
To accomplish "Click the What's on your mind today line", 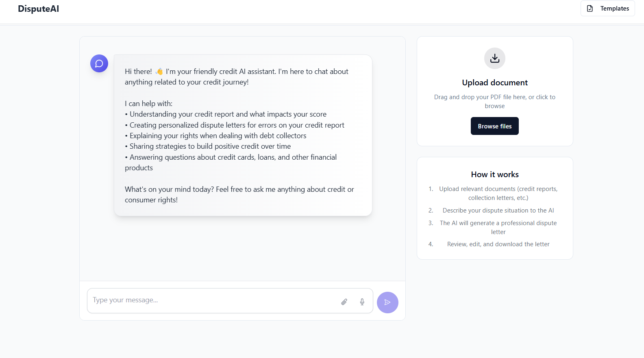I will click(239, 195).
